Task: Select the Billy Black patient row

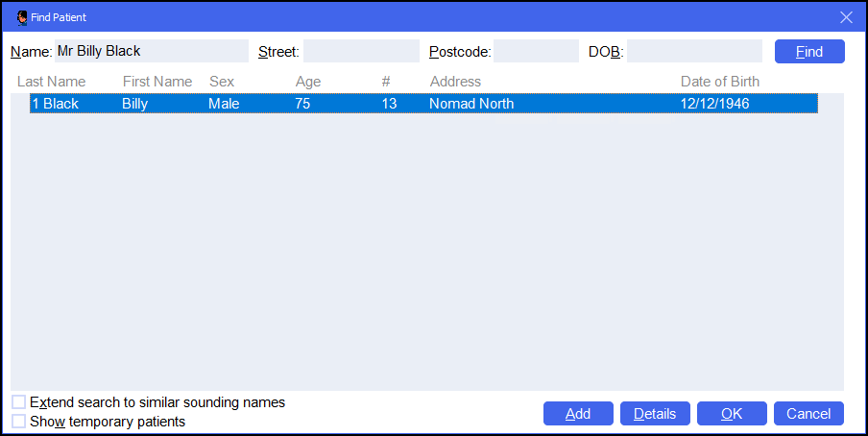Action: (422, 104)
